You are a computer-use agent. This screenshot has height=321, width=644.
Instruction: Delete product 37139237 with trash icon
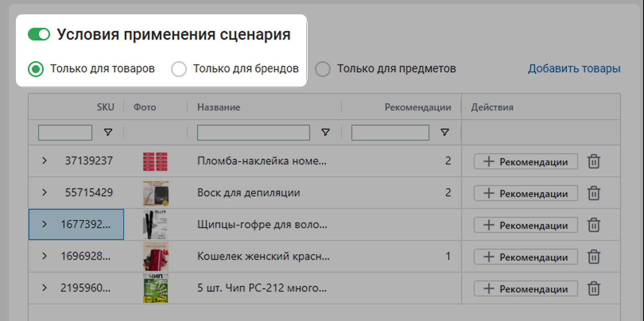(x=594, y=161)
